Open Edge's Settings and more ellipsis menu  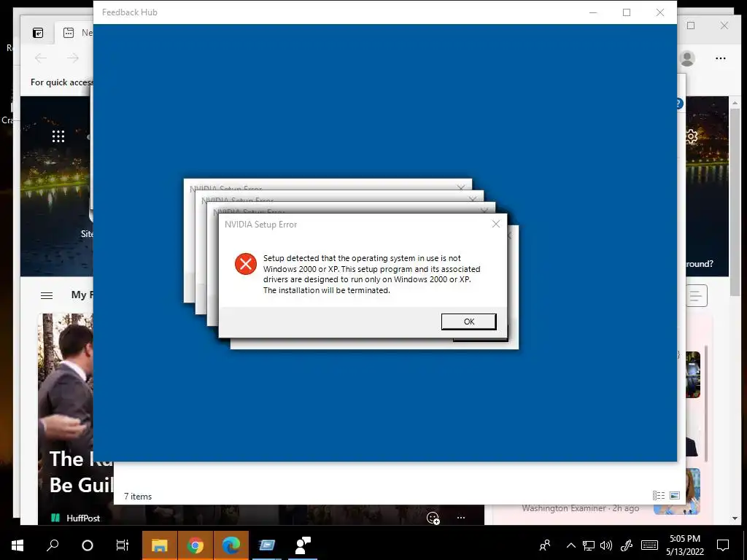tap(720, 58)
